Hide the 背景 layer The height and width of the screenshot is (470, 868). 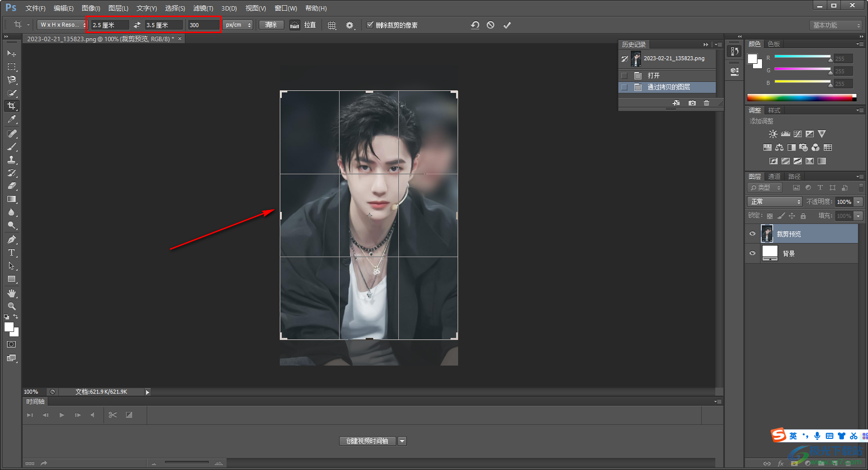(x=752, y=254)
